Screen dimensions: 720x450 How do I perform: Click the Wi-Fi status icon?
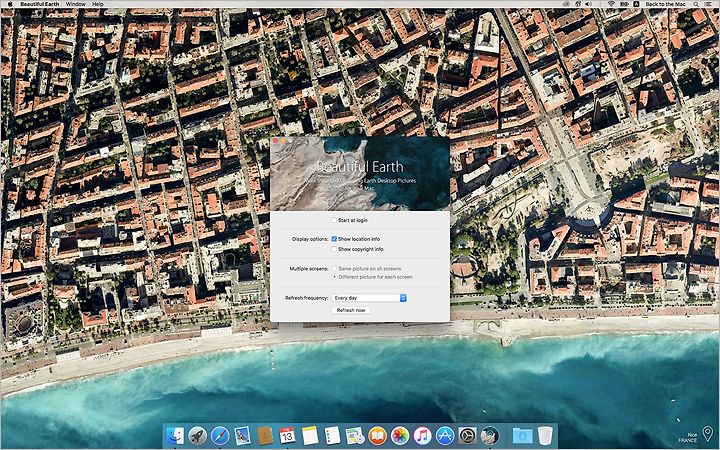point(611,4)
